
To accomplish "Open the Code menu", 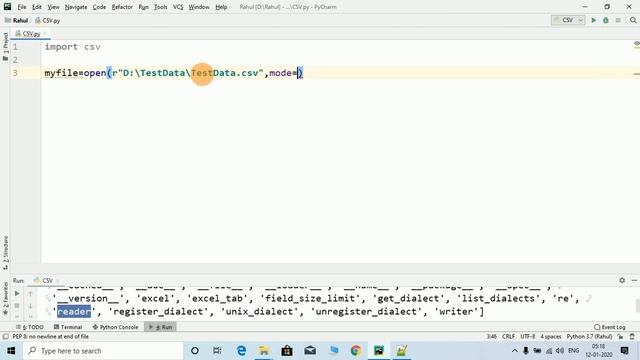I will pyautogui.click(x=99, y=7).
